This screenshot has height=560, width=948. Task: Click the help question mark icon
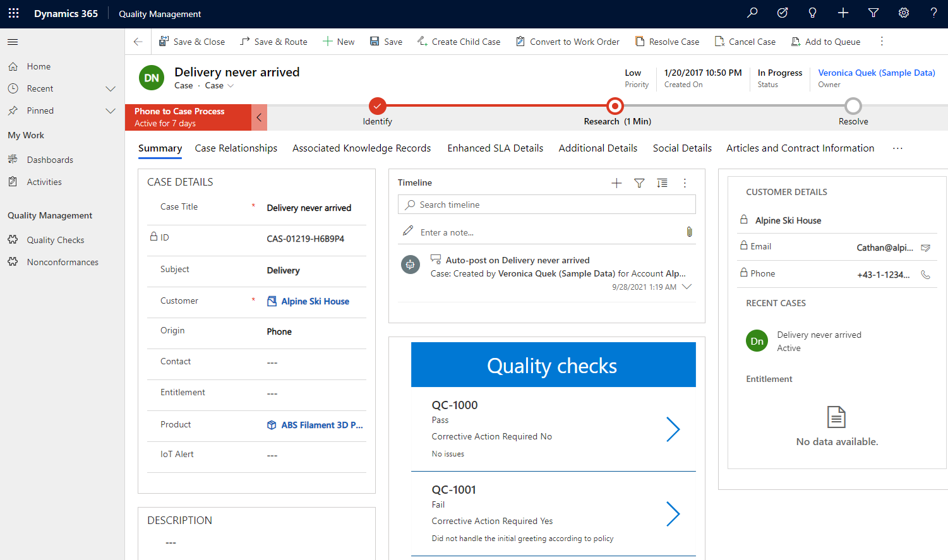pos(933,13)
